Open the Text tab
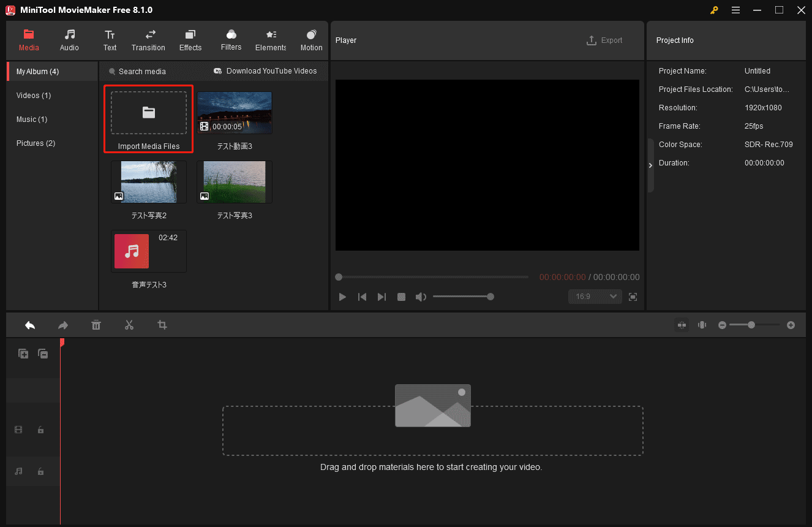812x527 pixels. pos(110,40)
